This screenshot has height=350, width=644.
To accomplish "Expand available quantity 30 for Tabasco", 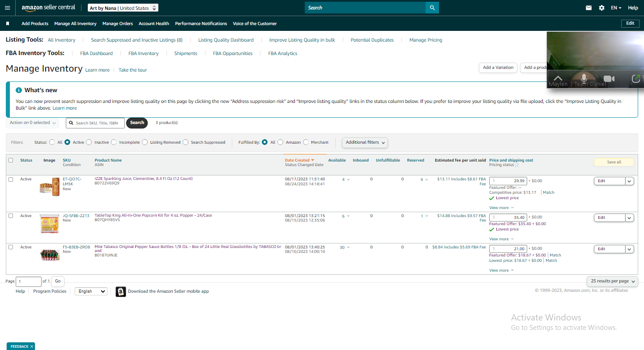I will click(x=345, y=247).
